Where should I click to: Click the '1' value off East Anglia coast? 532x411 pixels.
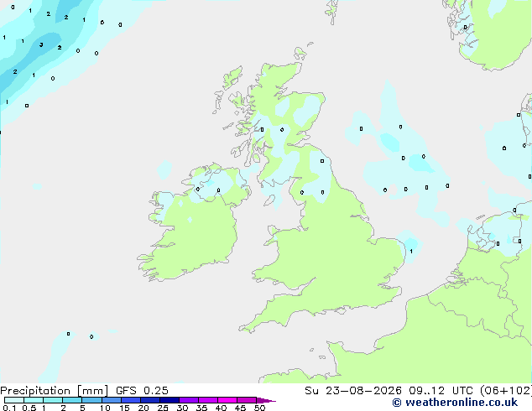coord(411,252)
